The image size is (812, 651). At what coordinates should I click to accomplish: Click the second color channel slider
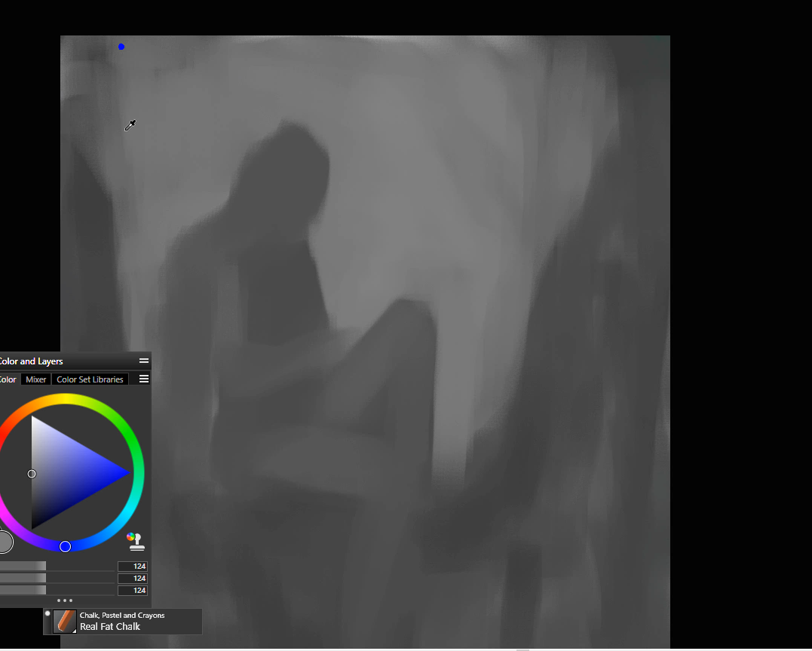pos(23,578)
